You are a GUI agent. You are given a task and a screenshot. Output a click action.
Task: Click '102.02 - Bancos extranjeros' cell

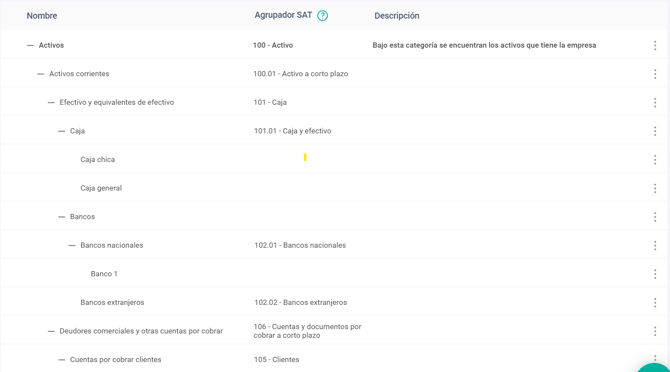300,302
